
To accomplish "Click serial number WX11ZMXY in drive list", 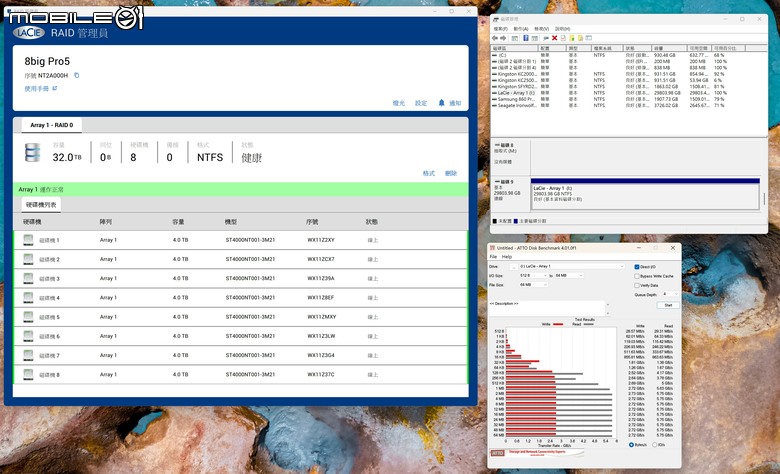I will click(x=321, y=317).
